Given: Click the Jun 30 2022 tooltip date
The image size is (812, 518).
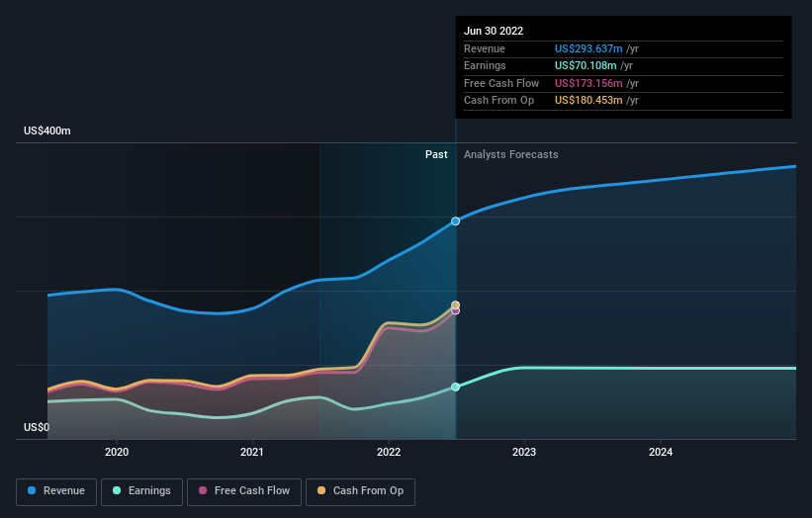Looking at the screenshot, I should point(494,31).
